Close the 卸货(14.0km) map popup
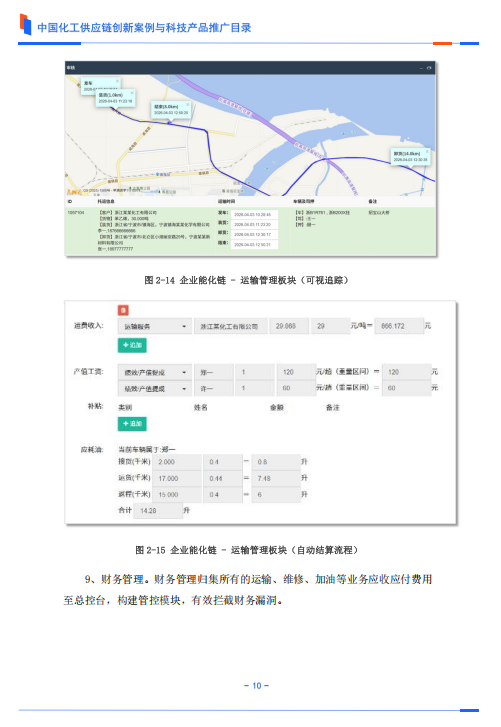Image resolution: width=501 pixels, height=727 pixels. pyautogui.click(x=427, y=151)
